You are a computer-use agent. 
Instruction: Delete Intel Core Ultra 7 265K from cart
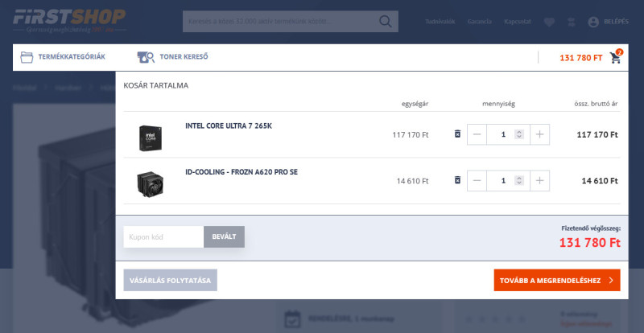tap(457, 134)
